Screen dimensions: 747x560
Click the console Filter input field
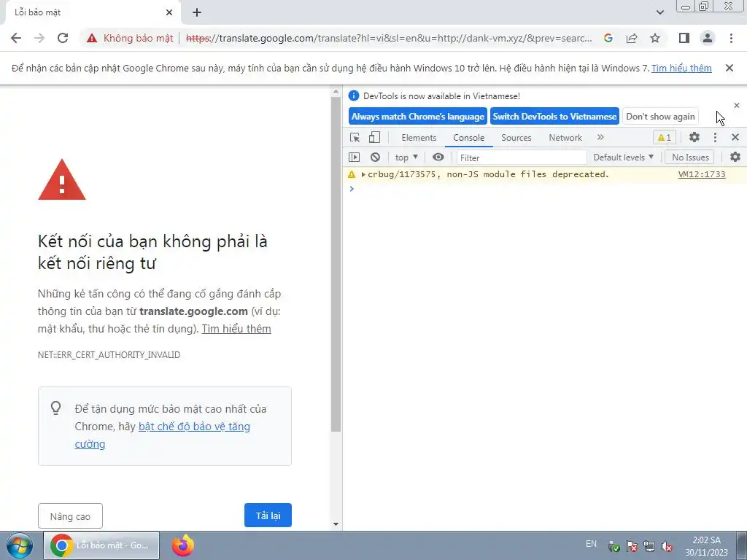(521, 157)
